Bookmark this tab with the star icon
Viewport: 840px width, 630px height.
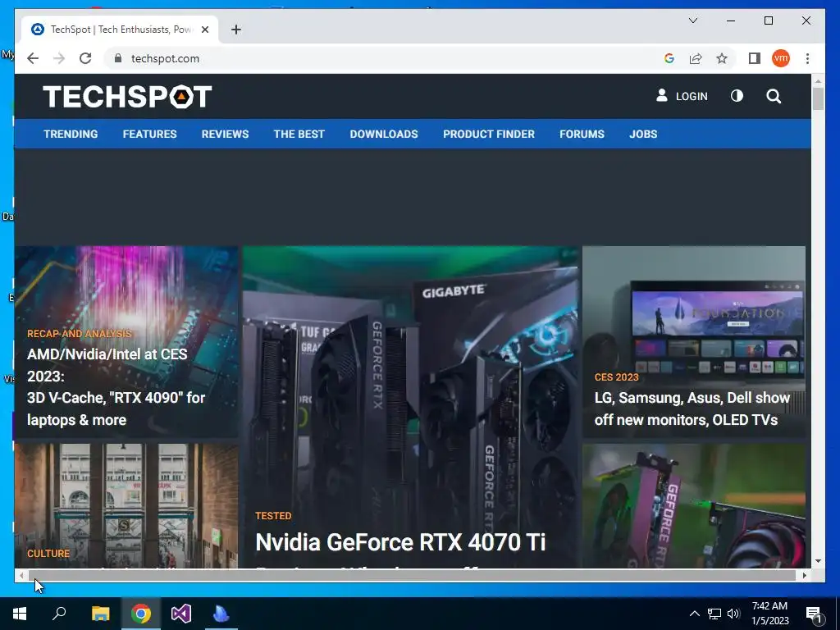pyautogui.click(x=722, y=58)
